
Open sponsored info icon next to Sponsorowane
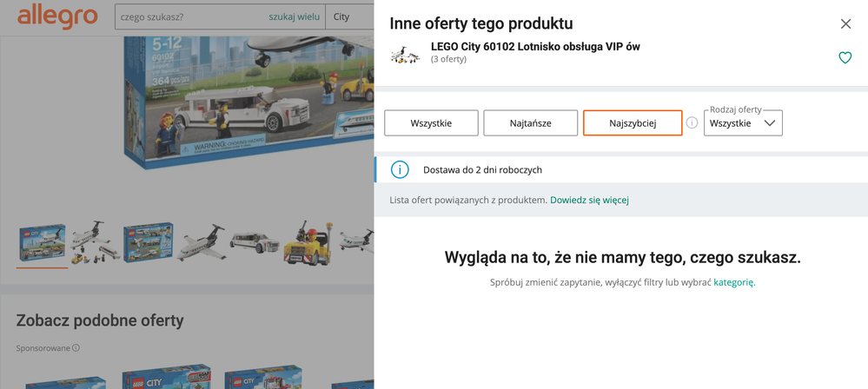point(76,348)
